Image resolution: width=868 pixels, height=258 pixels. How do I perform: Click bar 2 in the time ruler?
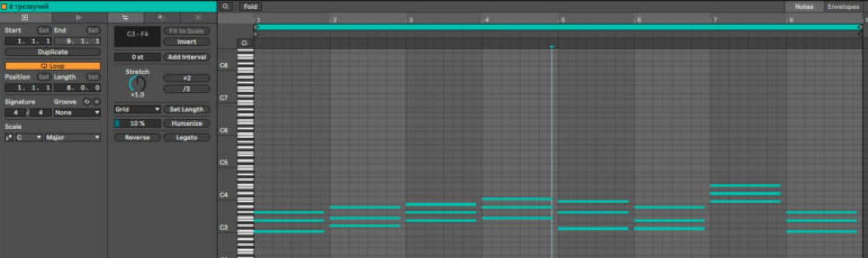[x=335, y=20]
